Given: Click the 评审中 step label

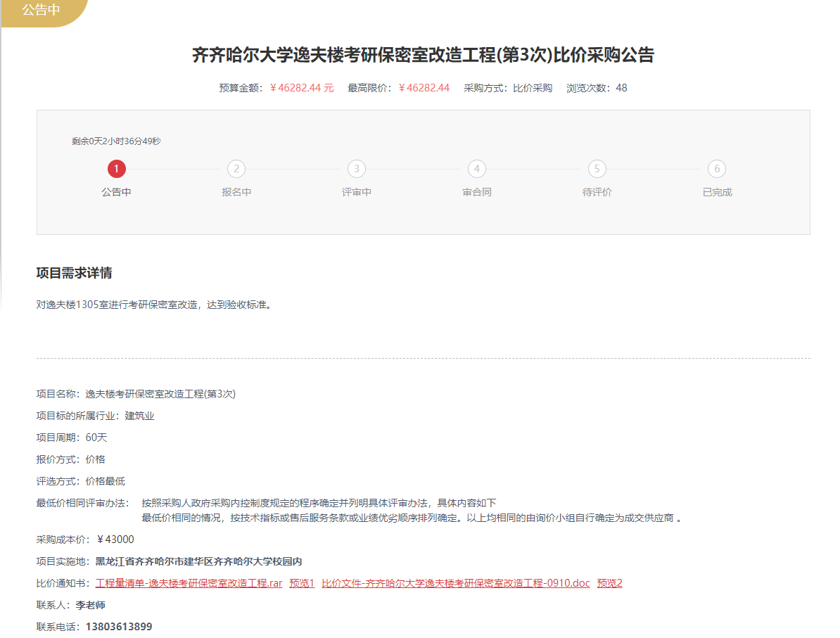Looking at the screenshot, I should coord(357,192).
